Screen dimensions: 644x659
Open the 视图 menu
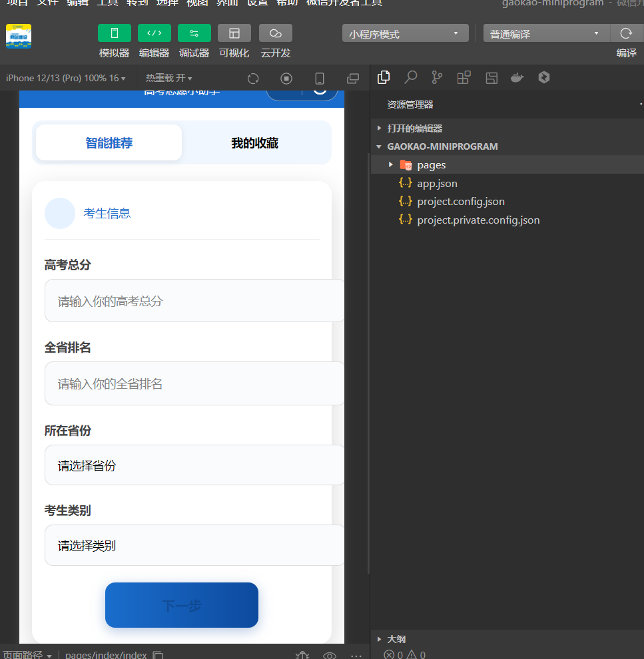point(197,3)
